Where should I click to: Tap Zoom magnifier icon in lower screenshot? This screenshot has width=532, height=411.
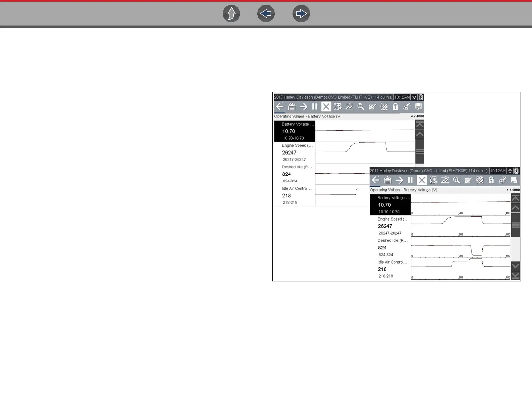click(456, 180)
